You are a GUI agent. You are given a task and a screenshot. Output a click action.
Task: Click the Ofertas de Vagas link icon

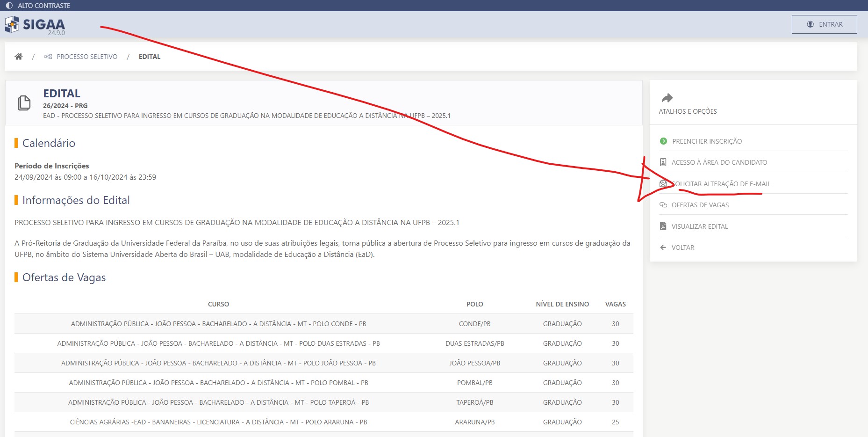tap(663, 205)
